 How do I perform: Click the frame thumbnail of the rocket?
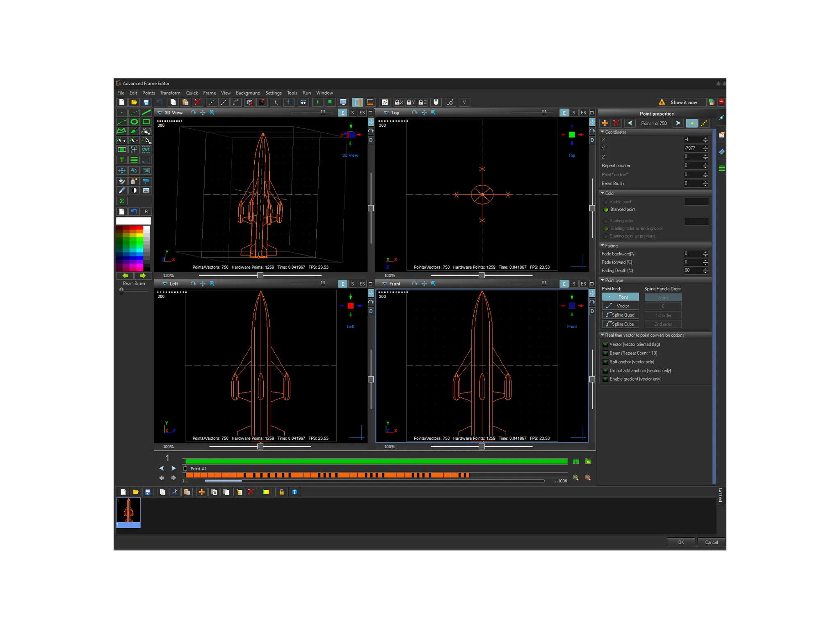pos(128,512)
